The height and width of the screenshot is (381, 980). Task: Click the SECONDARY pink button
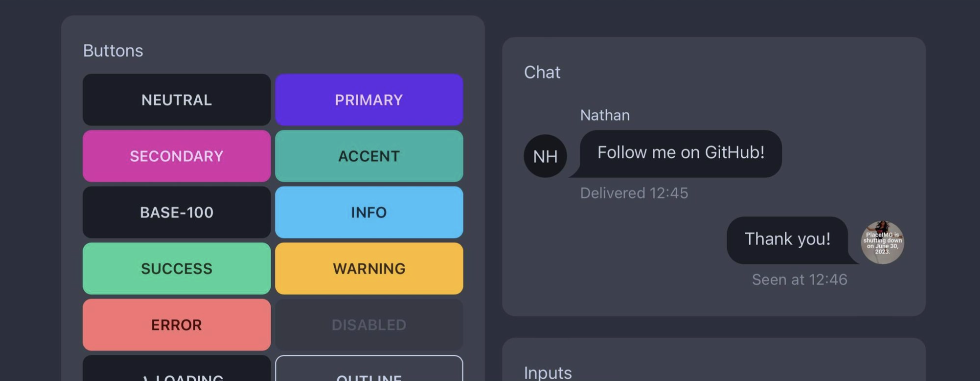click(x=176, y=156)
